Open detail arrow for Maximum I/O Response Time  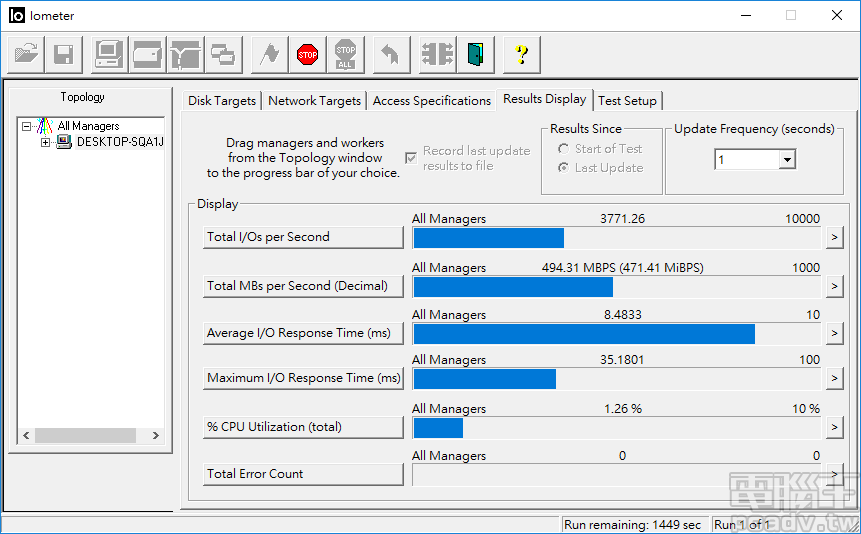[x=835, y=379]
